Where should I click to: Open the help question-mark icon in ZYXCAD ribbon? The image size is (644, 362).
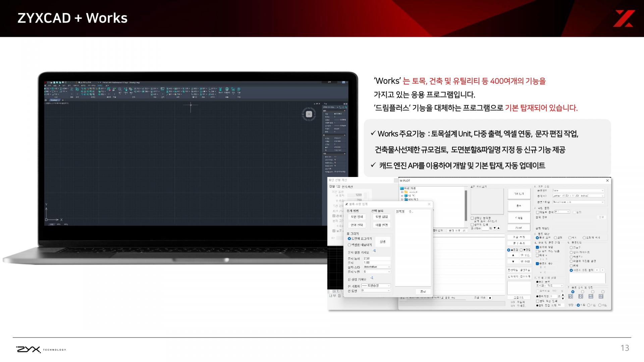[x=239, y=89]
